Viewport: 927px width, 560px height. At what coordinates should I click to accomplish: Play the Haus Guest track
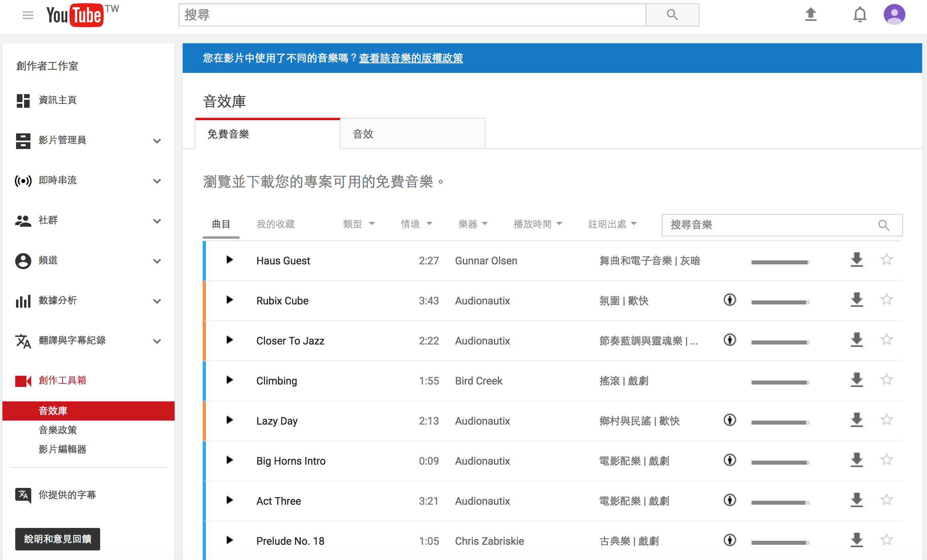(x=230, y=260)
